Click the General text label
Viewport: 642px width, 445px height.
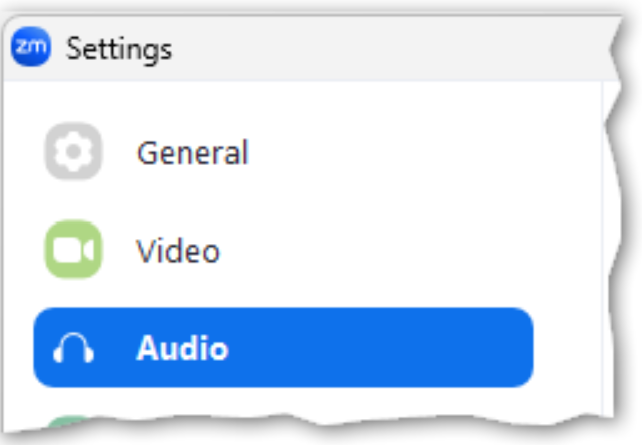pyautogui.click(x=192, y=153)
